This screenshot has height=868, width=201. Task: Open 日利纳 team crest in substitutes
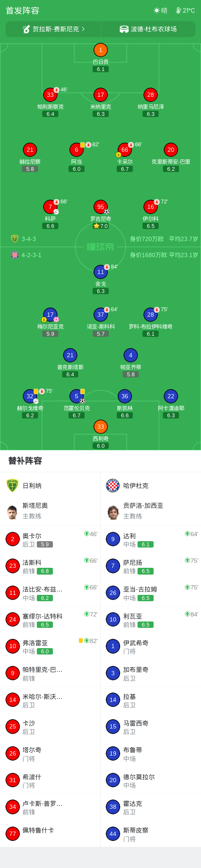tap(13, 485)
